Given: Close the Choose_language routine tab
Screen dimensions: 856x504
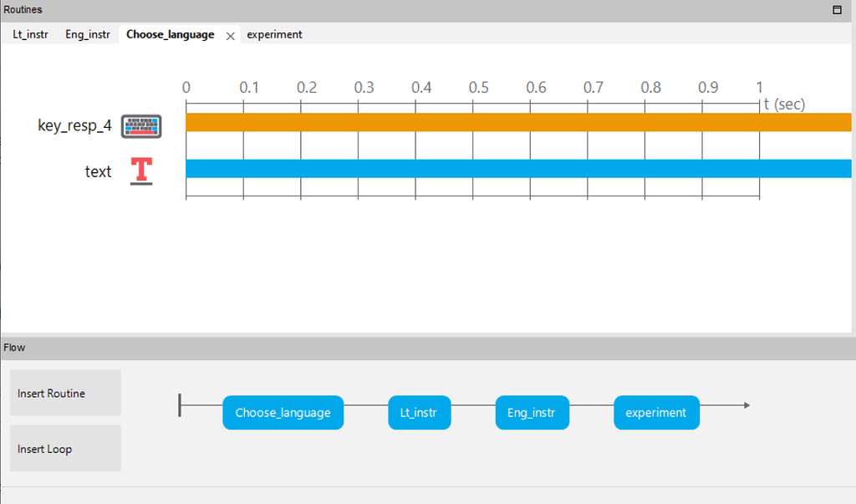Looking at the screenshot, I should (x=230, y=35).
